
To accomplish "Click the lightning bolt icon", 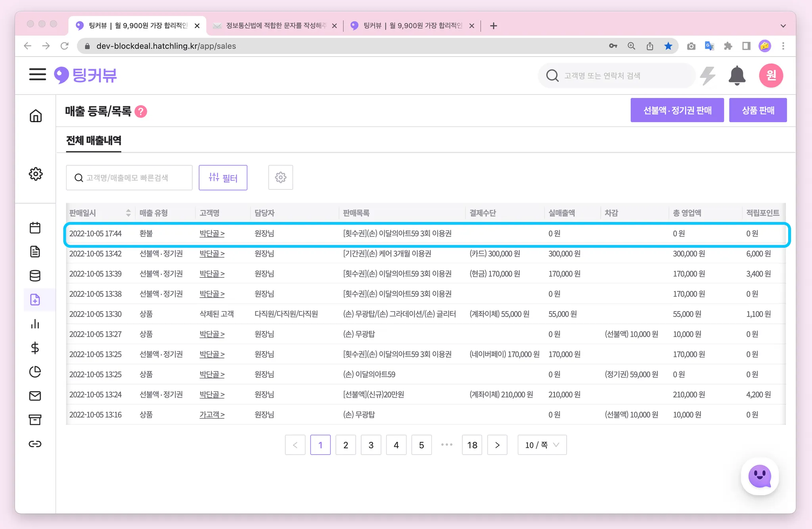I will [x=708, y=75].
